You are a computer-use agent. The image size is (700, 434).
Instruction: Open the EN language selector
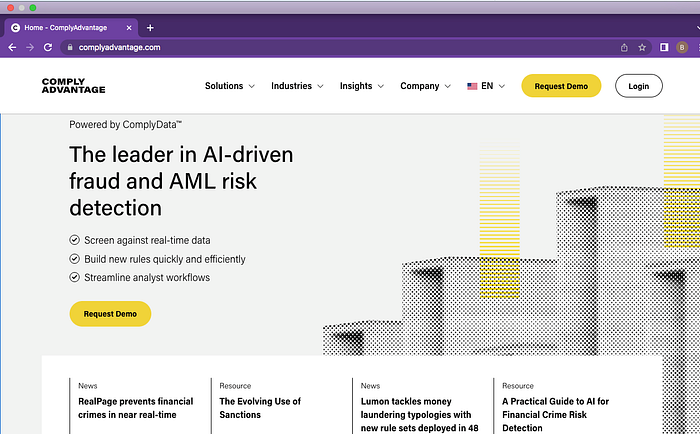point(486,86)
